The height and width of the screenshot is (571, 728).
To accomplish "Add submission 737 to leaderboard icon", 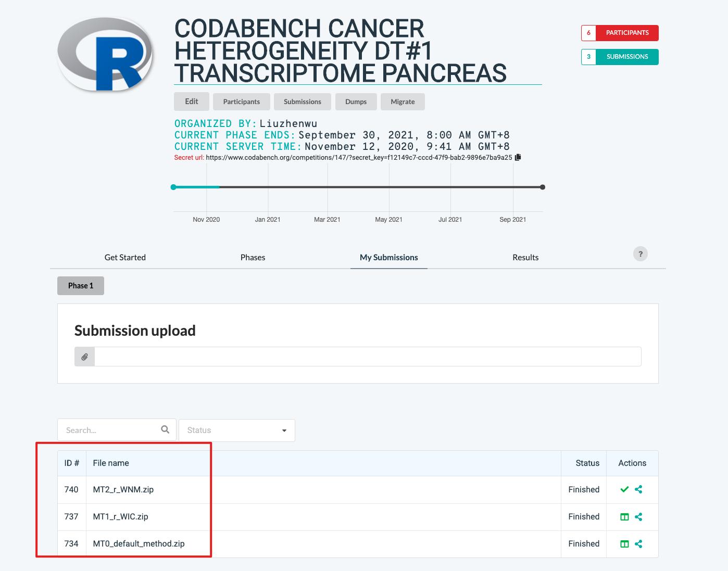I will (x=624, y=517).
